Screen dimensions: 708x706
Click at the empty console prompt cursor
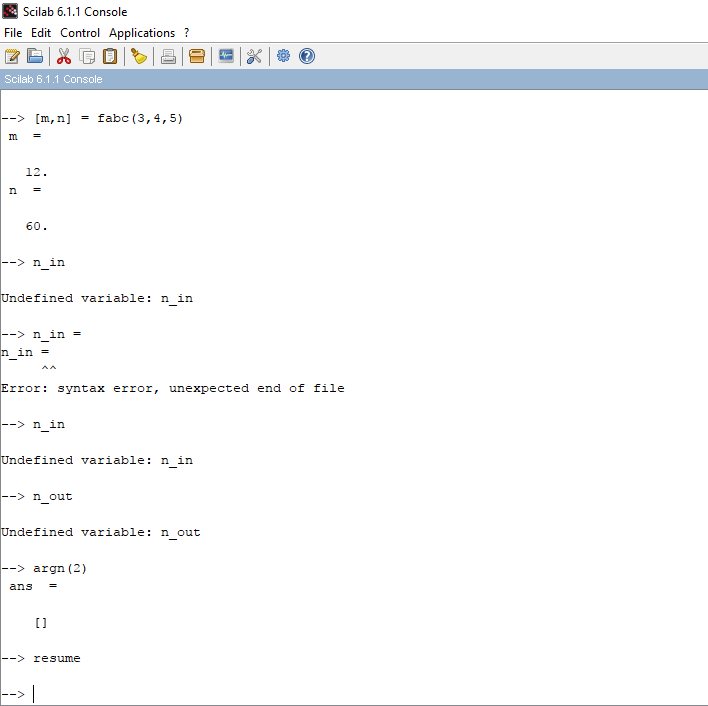33,694
